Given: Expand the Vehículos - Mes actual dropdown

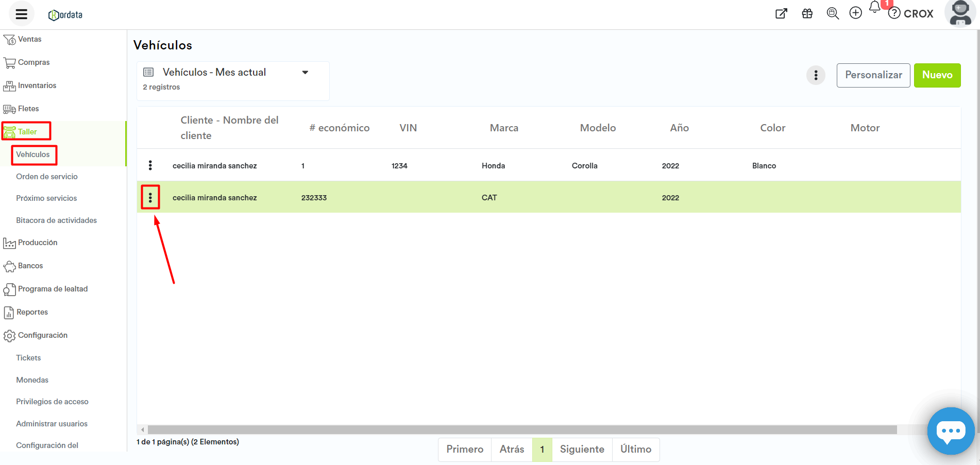Looking at the screenshot, I should pos(305,73).
